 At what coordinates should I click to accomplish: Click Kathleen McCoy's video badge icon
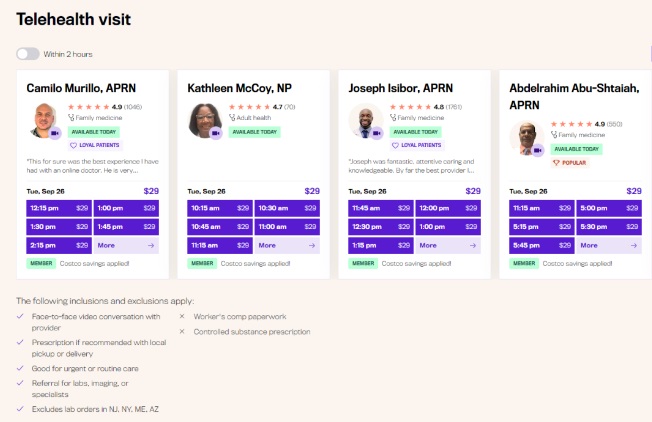point(216,132)
